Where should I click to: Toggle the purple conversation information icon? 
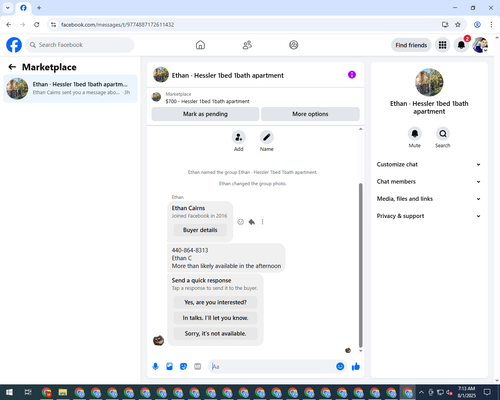(352, 75)
